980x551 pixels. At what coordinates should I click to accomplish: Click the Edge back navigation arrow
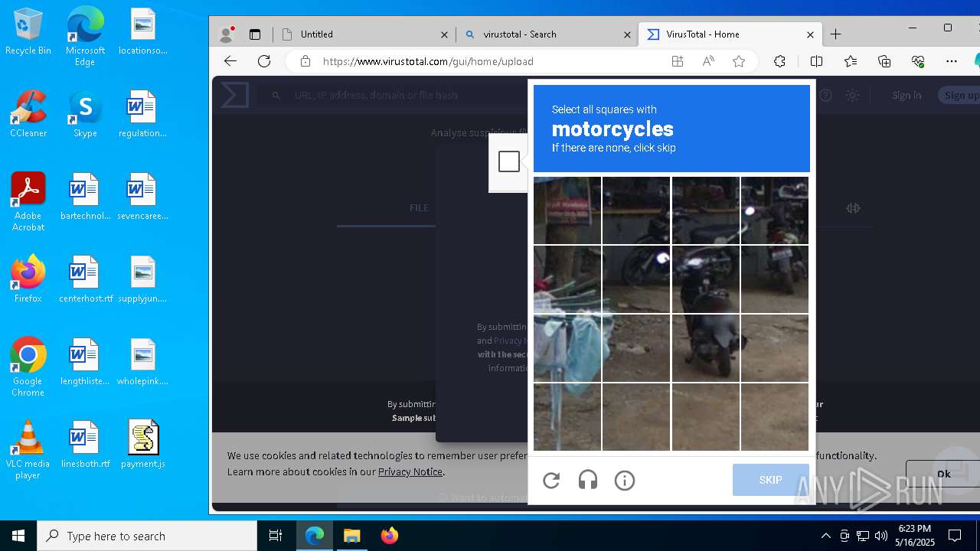point(230,61)
